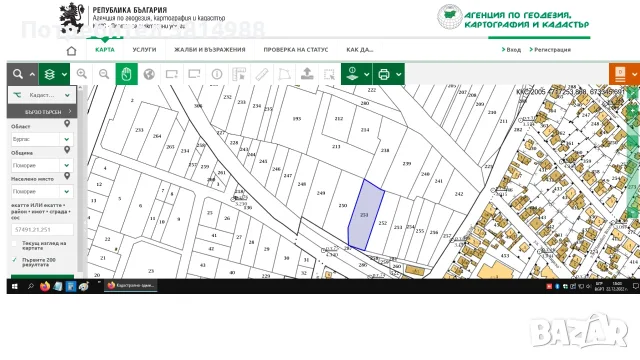Expand the layer info dropdown arrow
This screenshot has height=360, width=640.
[x=367, y=74]
